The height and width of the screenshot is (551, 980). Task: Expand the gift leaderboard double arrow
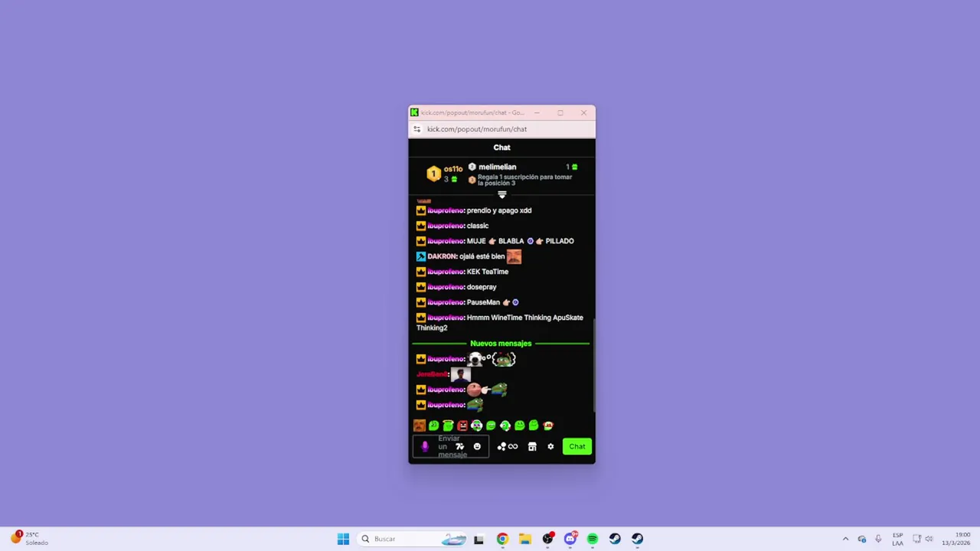(x=501, y=194)
